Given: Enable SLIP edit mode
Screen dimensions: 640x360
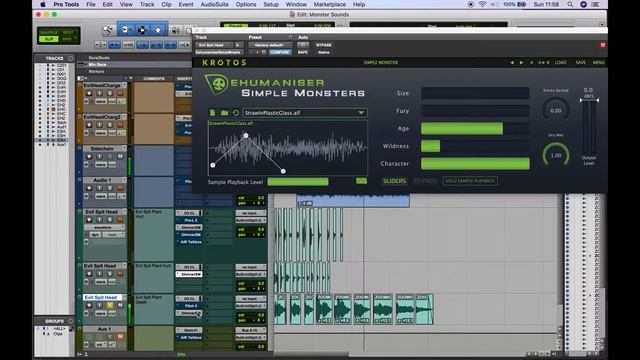Looking at the screenshot, I should (49, 39).
